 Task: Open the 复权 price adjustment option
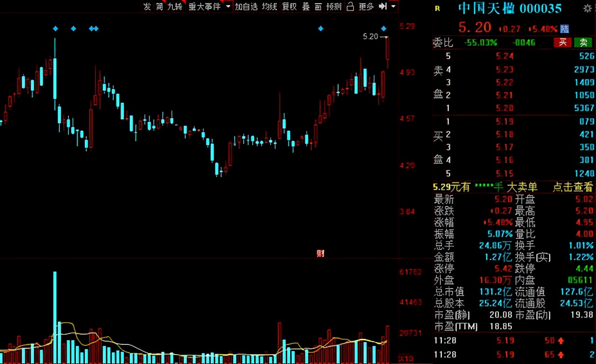click(x=290, y=7)
